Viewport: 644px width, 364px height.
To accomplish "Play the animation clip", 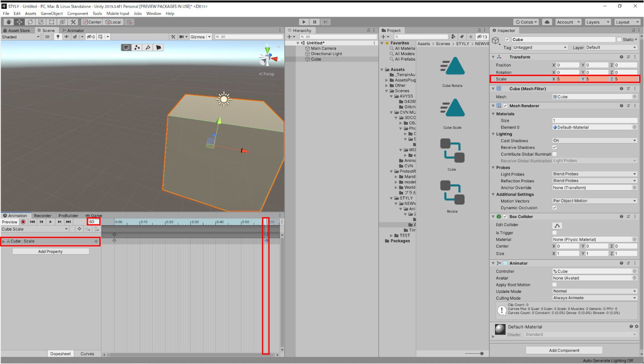I will click(x=51, y=222).
